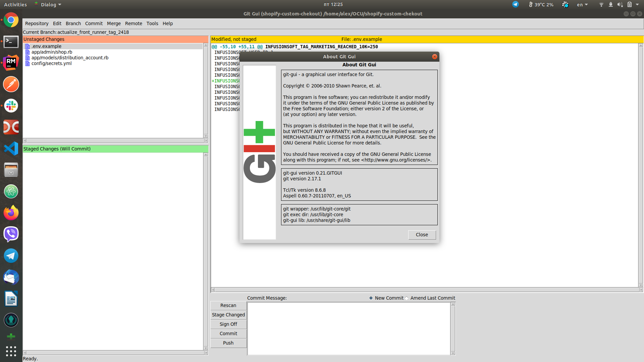Viewport: 644px width, 362px height.
Task: Open Telegram from the dock
Action: point(11,256)
